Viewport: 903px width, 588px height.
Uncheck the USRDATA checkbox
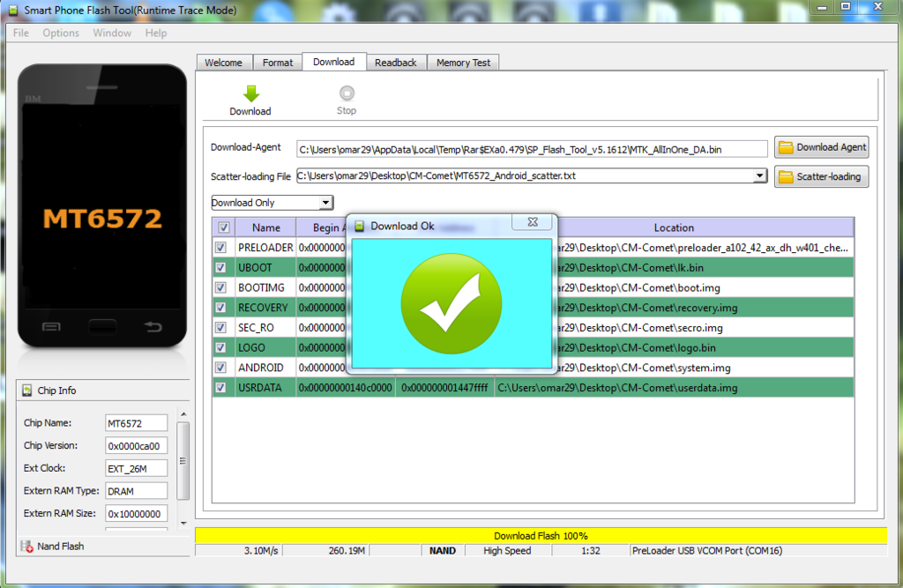[220, 388]
